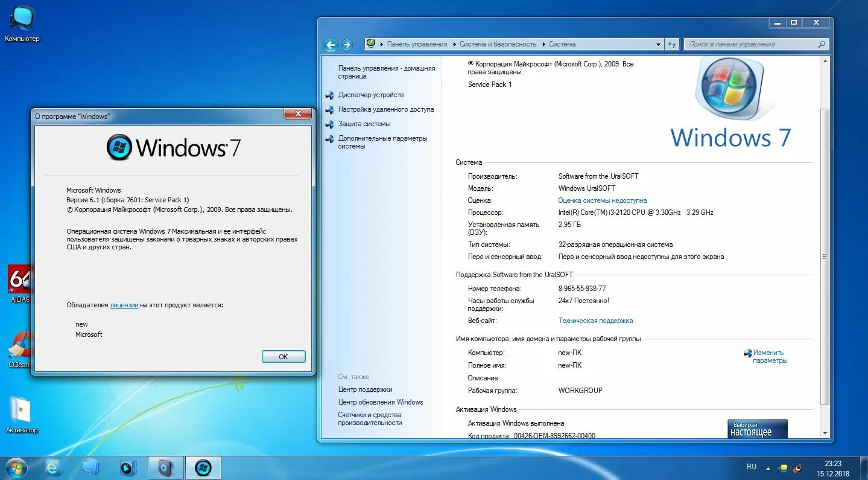This screenshot has width=868, height=480.
Task: Open the network tray icon
Action: coord(783,468)
